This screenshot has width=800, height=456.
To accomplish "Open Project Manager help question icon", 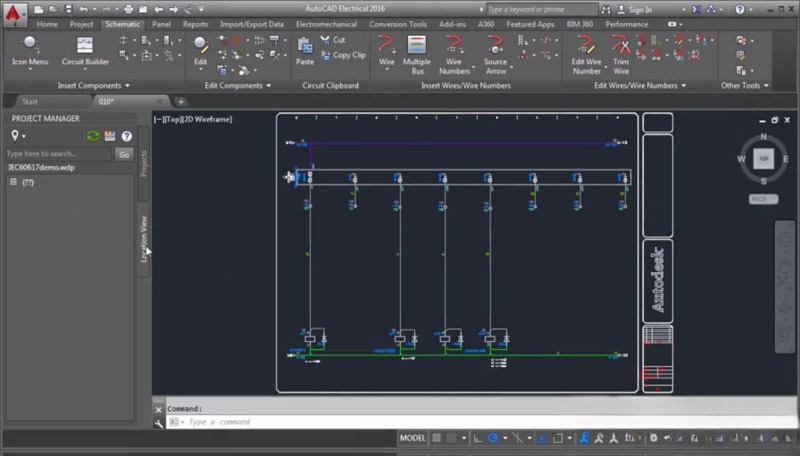I will pyautogui.click(x=127, y=136).
